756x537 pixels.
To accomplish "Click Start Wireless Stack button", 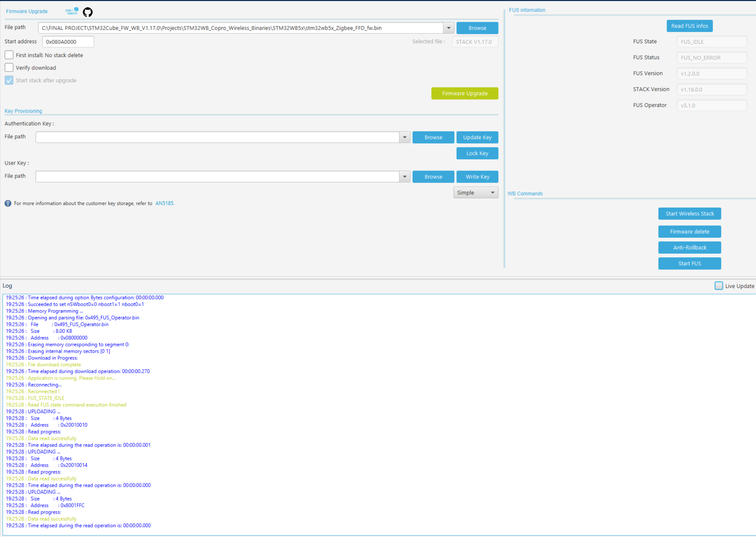I will 690,214.
